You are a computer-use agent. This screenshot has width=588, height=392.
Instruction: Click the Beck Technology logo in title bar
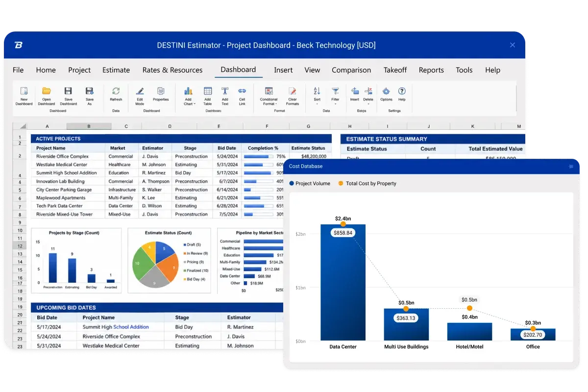19,45
